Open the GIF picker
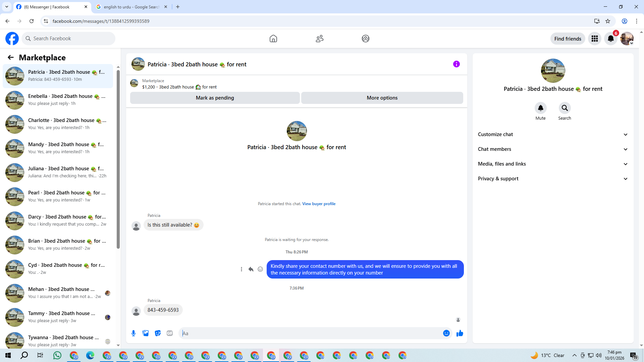The image size is (644, 362). point(170,333)
